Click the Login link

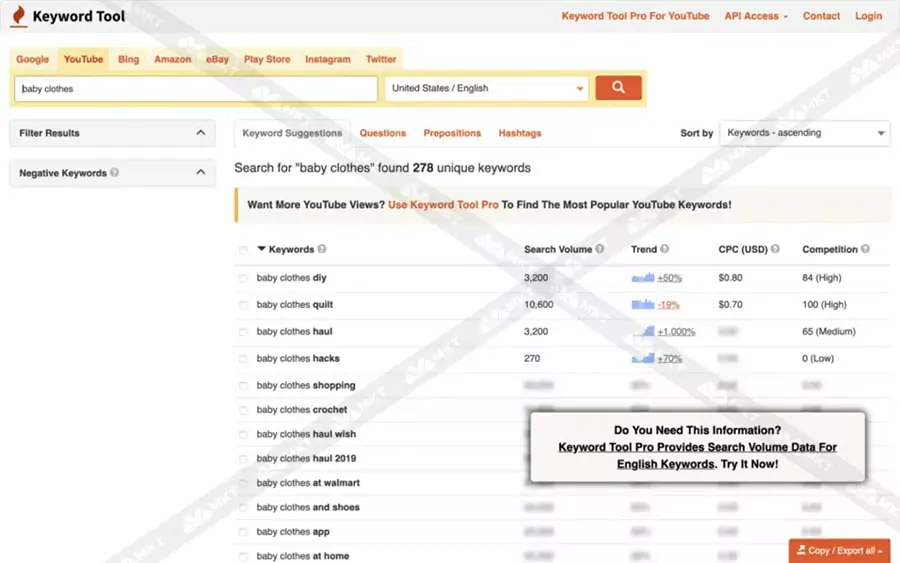[x=868, y=16]
